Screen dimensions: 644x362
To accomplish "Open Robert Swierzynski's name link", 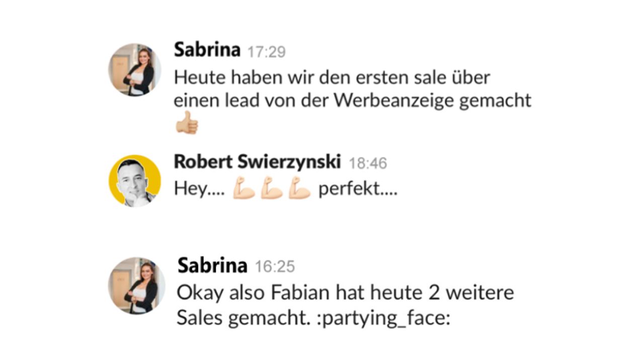I will pos(257,162).
